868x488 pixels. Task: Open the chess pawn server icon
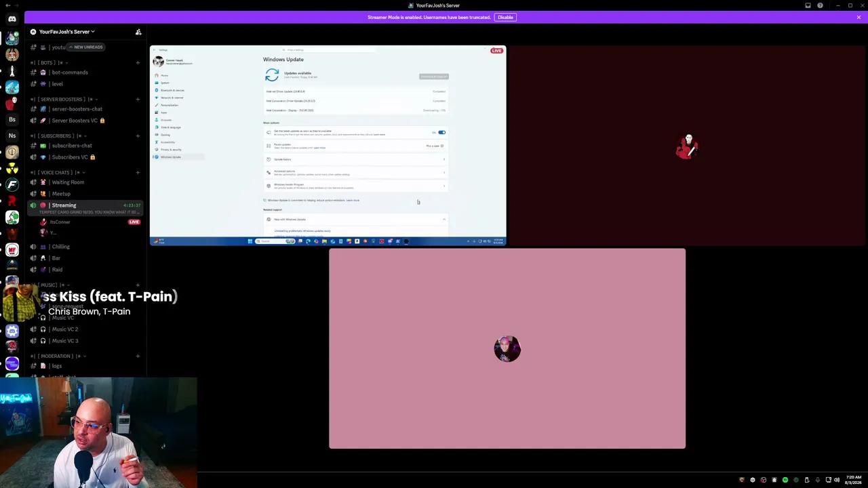pos(12,70)
